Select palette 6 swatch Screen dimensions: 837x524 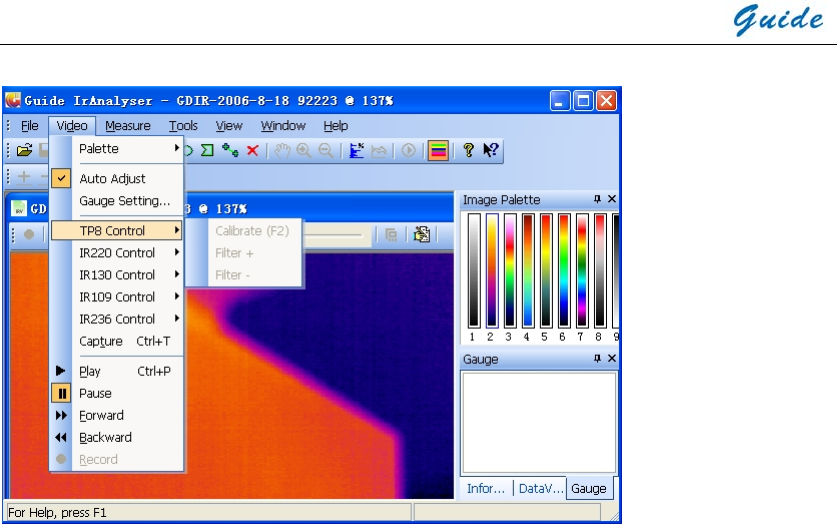[x=564, y=271]
